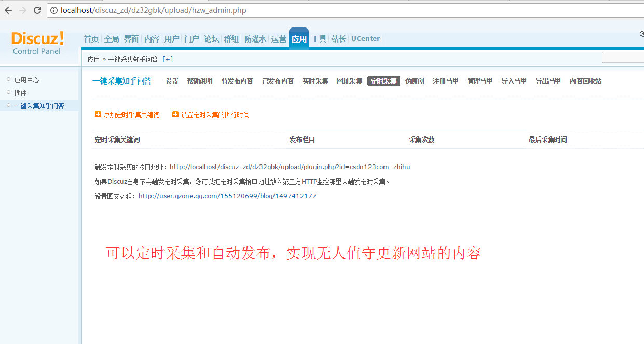Screen dimensions: 644x344
Task: Open the user.qzone.qq.com tutorial link
Action: (x=227, y=196)
